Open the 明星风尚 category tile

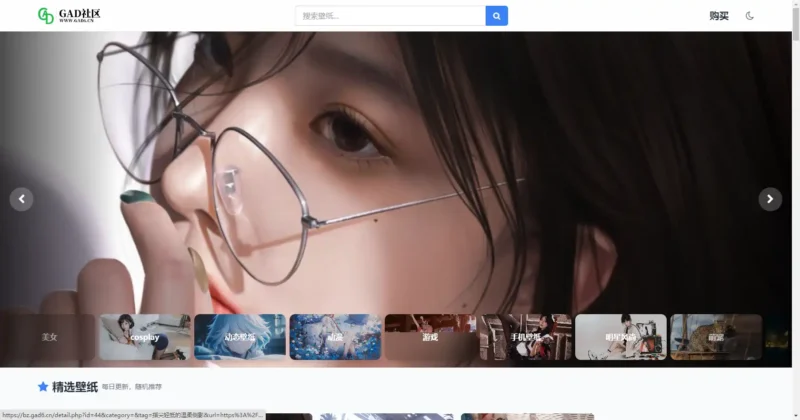click(620, 337)
